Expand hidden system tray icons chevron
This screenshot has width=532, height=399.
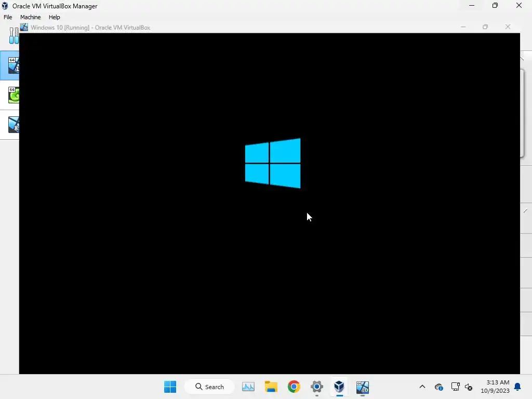point(422,387)
